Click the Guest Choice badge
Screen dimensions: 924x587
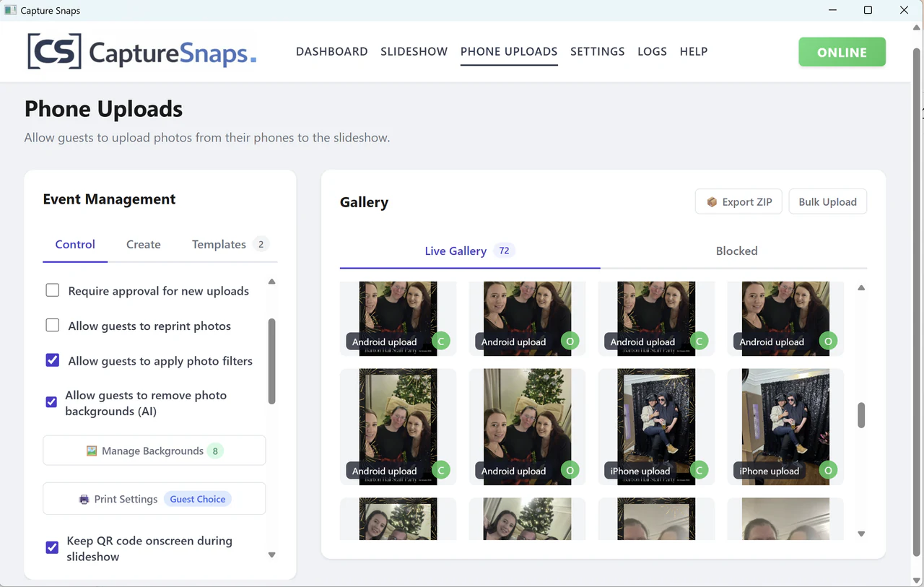pos(198,499)
